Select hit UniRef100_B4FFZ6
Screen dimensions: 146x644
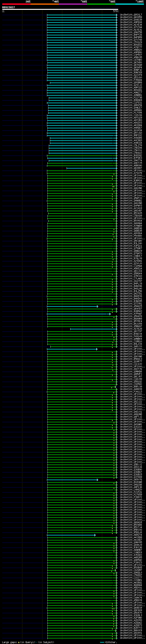131,35
